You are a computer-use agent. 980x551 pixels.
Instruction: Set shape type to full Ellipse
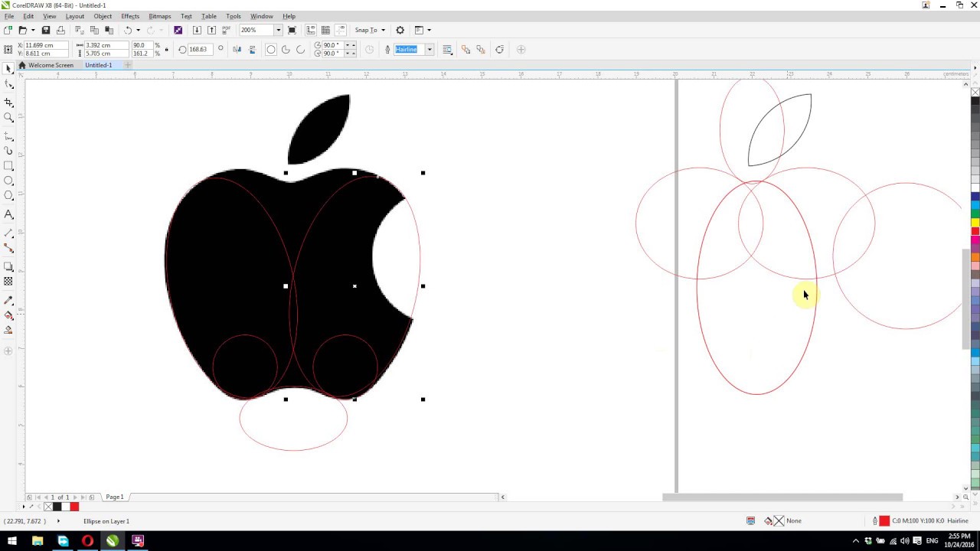coord(270,50)
